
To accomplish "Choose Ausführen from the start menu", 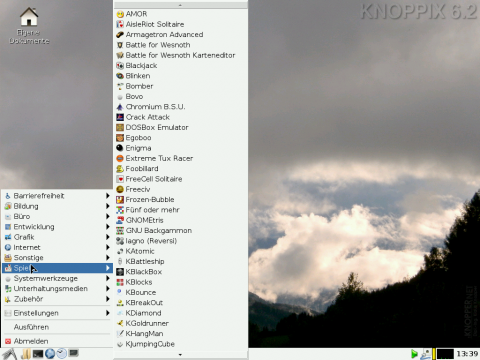I will click(57, 327).
